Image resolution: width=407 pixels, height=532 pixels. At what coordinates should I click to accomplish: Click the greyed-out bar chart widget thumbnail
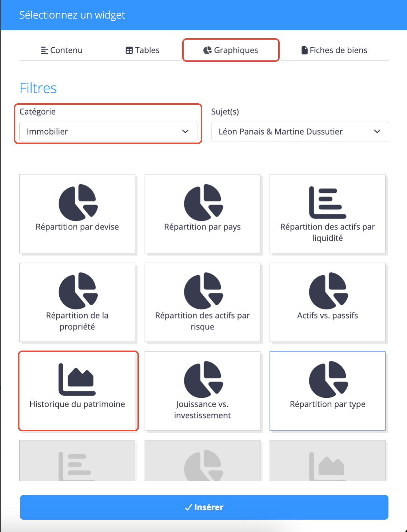tap(77, 461)
